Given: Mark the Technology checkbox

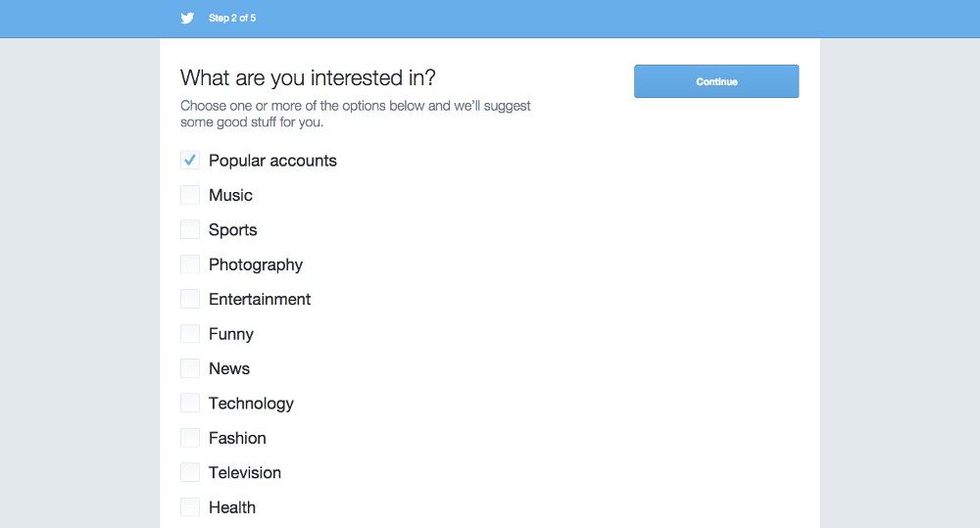Looking at the screenshot, I should (x=190, y=403).
